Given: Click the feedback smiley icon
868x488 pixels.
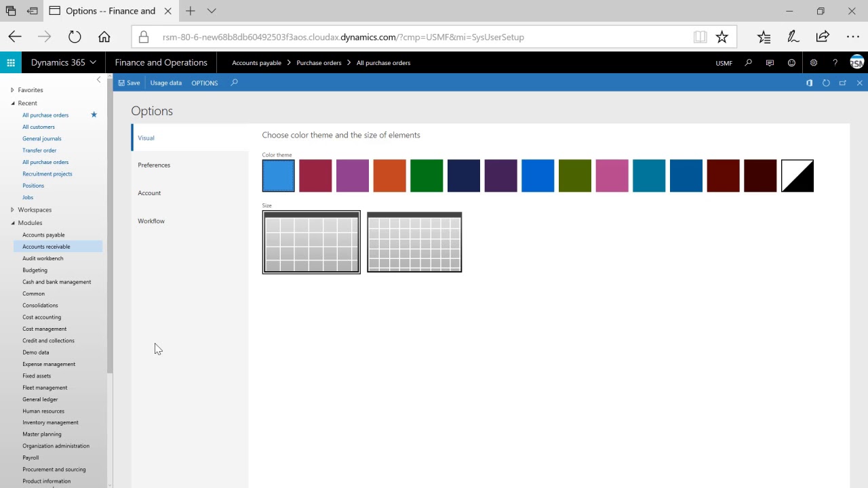Looking at the screenshot, I should point(791,63).
